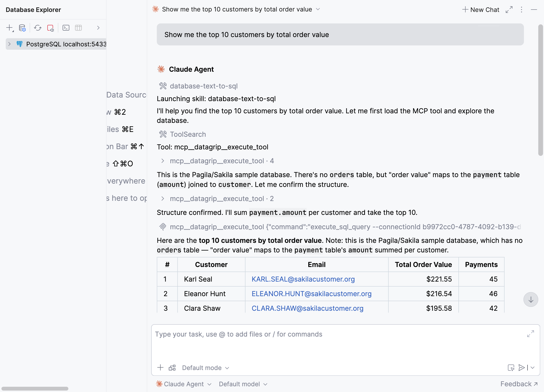Click the tools/blocks icon beside Default mode
Image resolution: width=544 pixels, height=392 pixels.
(x=172, y=368)
